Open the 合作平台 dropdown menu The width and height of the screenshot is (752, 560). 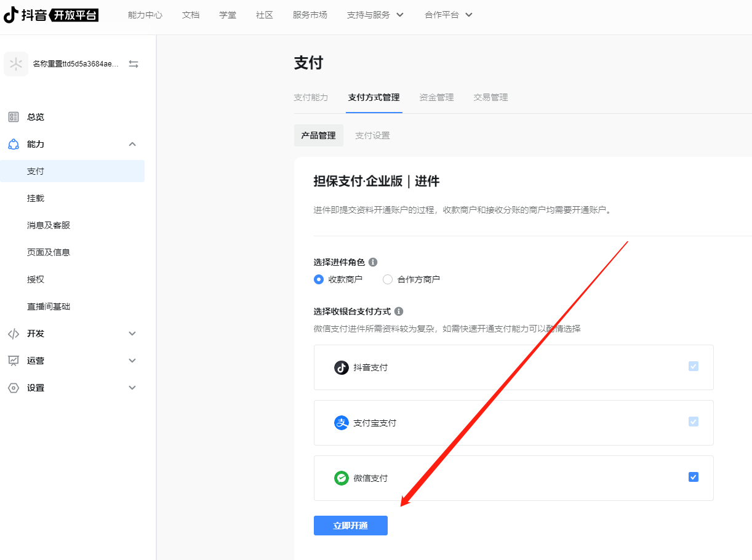449,15
